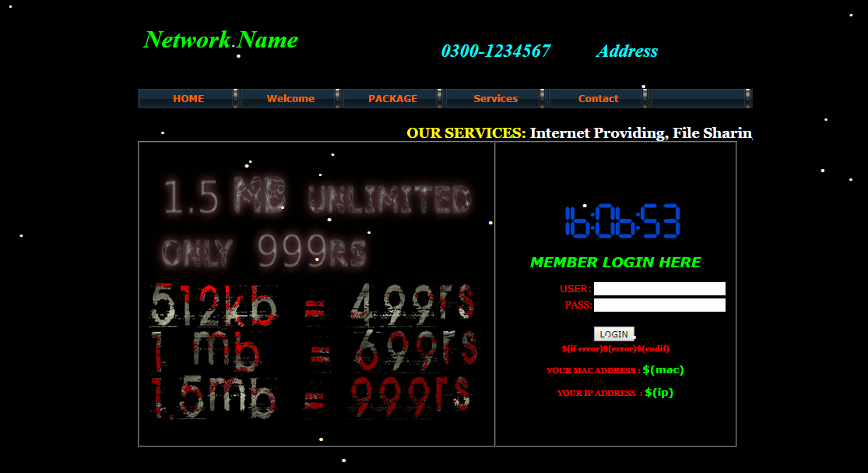Click the Address text link

627,51
